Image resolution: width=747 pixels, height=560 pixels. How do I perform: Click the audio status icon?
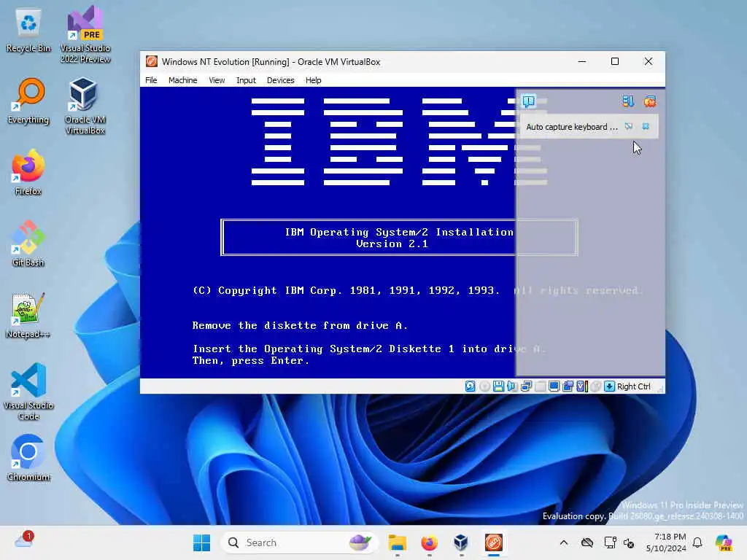coord(512,386)
